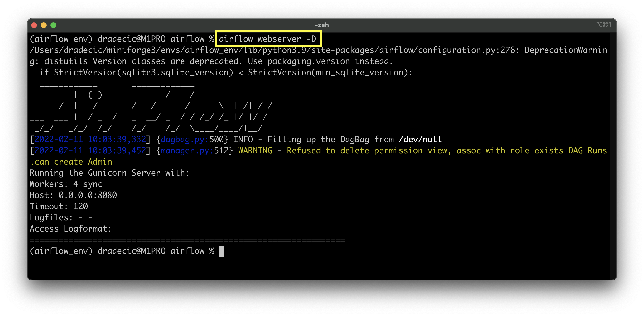Click the -zsh window title
Screen dimensions: 644x316
tap(322, 25)
